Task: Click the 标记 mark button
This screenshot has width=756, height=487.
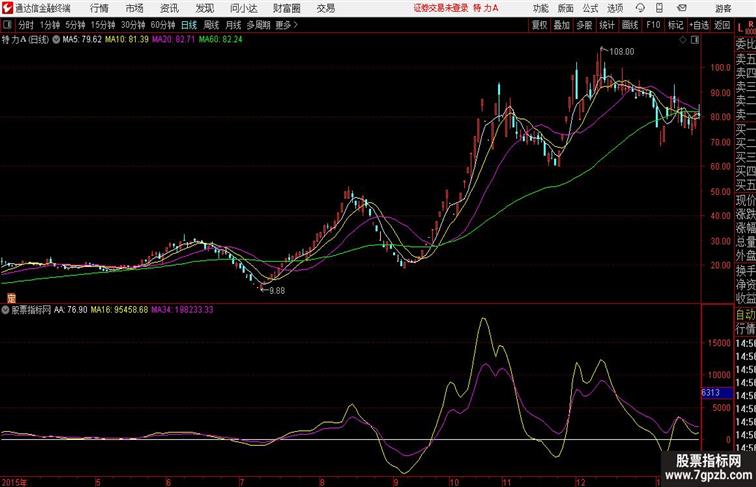Action: [675, 25]
